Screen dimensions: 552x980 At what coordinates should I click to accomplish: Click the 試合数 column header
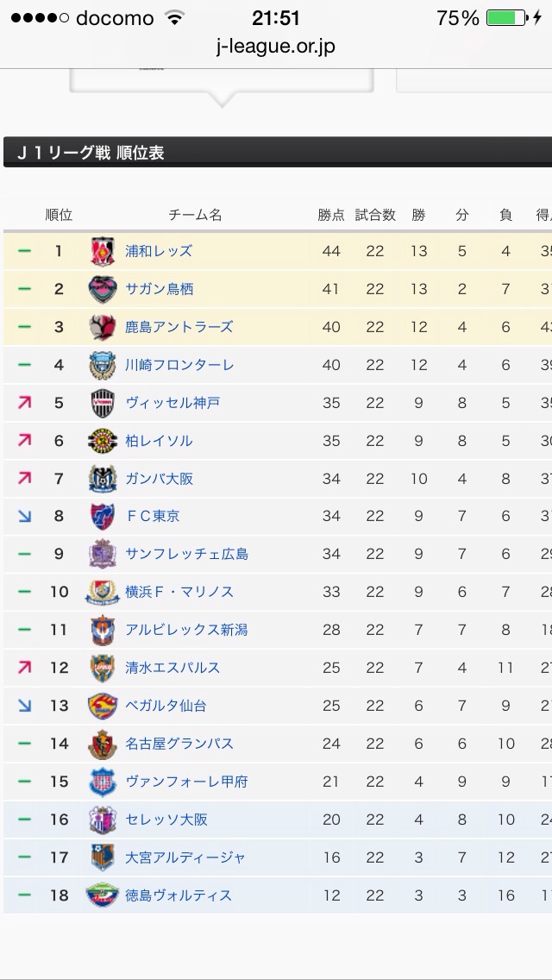pyautogui.click(x=375, y=215)
